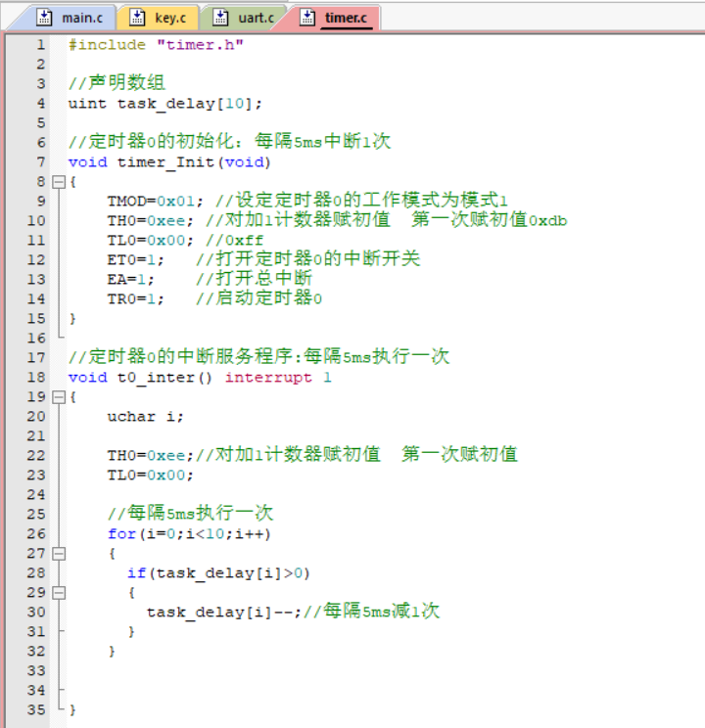Click the //声明数组 comment
The height and width of the screenshot is (728, 705).
click(x=117, y=83)
